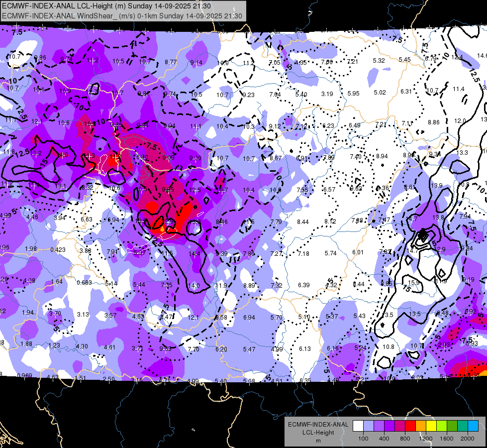Click the legend tick label "400"
The image size is (487, 448).
384,439
